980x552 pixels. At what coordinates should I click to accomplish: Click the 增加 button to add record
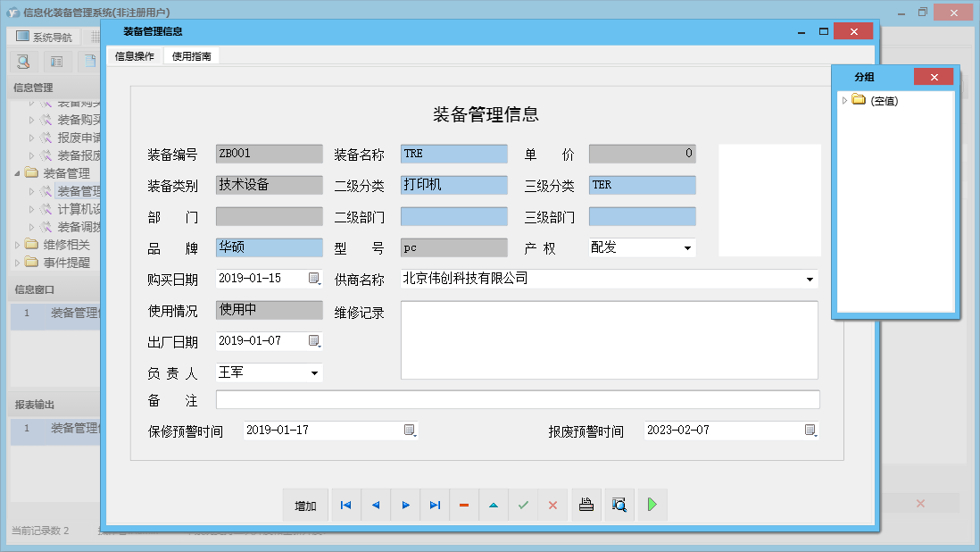click(305, 505)
